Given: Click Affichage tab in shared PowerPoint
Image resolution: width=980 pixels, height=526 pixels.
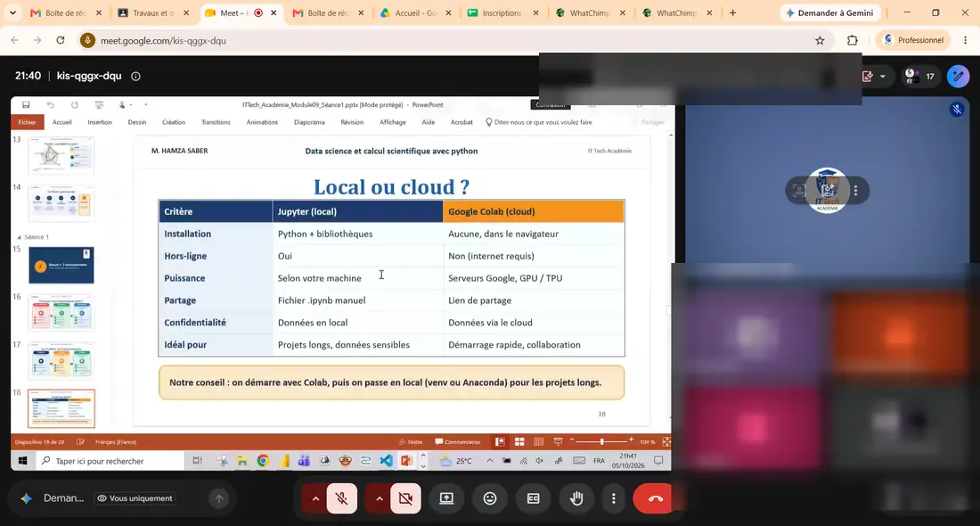Looking at the screenshot, I should pos(393,123).
